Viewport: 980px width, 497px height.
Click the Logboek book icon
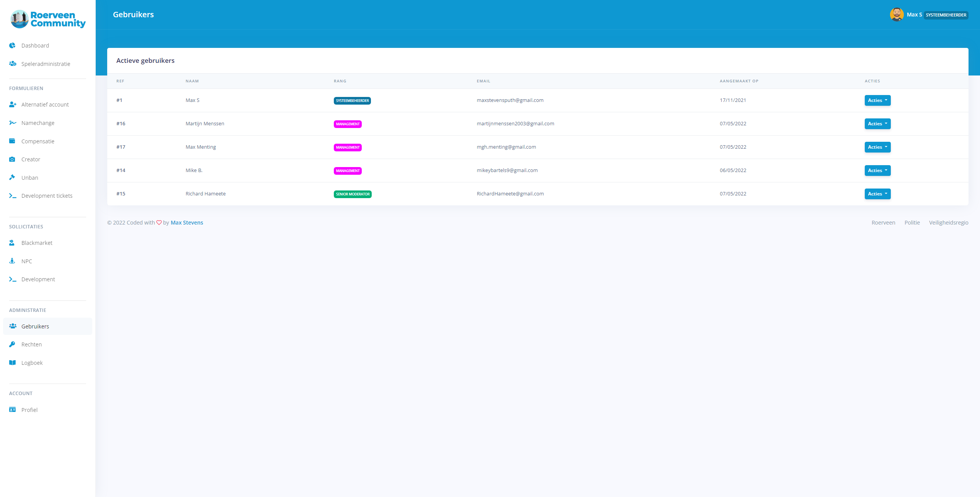tap(13, 362)
